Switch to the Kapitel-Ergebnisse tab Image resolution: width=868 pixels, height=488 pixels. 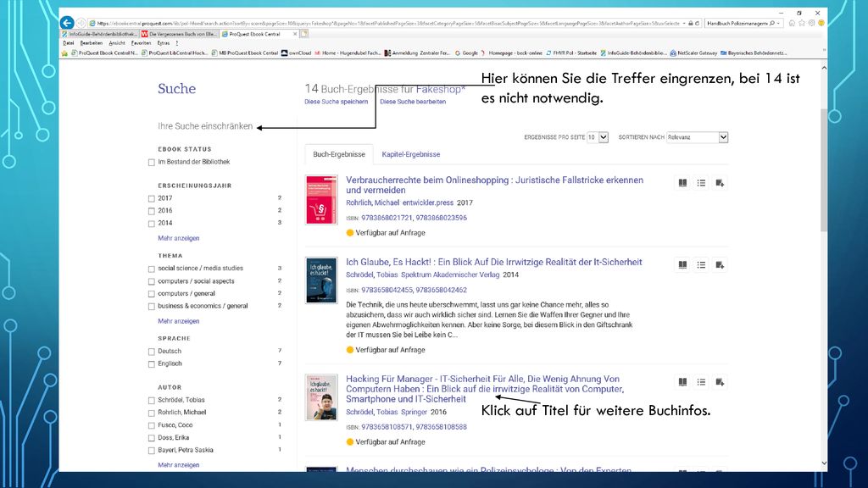[411, 154]
